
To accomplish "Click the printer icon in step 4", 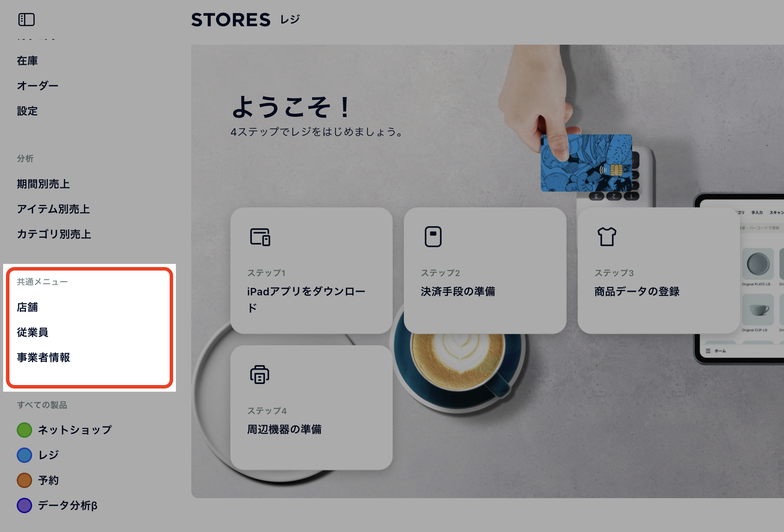I will pyautogui.click(x=260, y=375).
